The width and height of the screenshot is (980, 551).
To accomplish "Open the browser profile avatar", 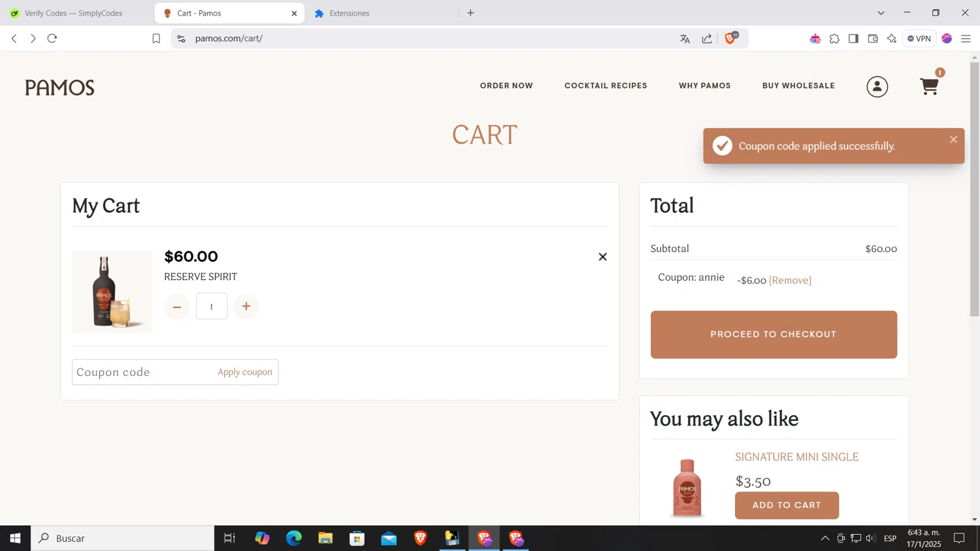I will coord(947,39).
